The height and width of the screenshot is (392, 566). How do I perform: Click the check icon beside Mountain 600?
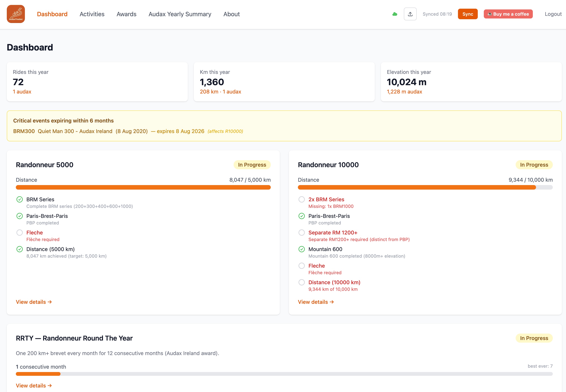[x=301, y=249]
